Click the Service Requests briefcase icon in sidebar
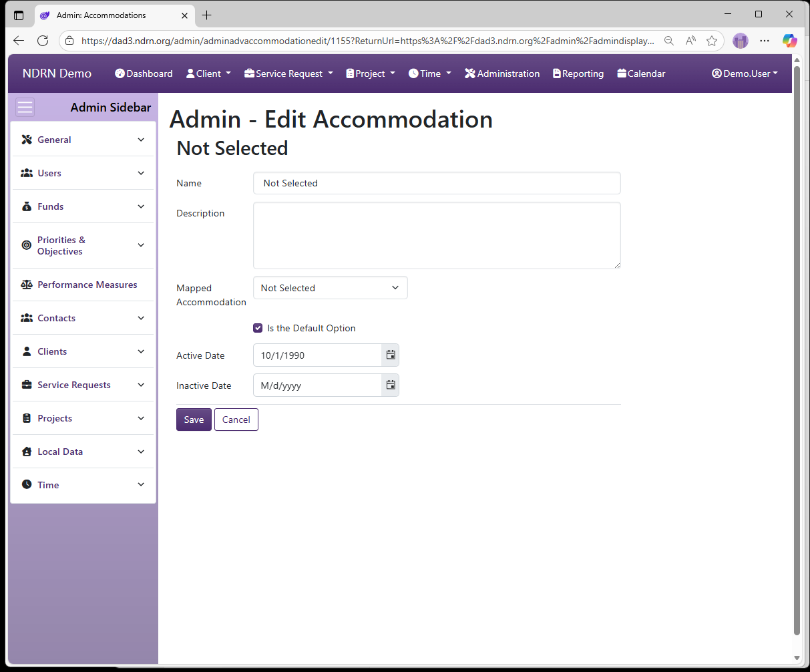The height and width of the screenshot is (672, 810). click(x=27, y=385)
